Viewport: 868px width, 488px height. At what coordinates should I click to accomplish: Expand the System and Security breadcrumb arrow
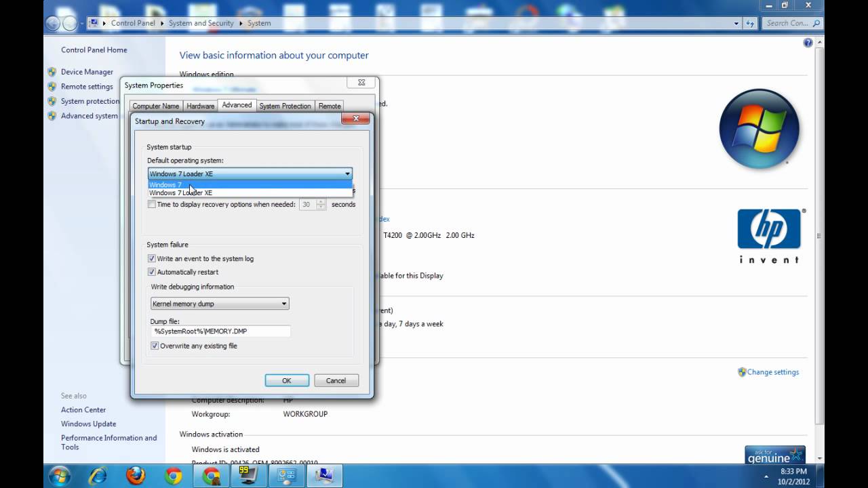(x=240, y=23)
